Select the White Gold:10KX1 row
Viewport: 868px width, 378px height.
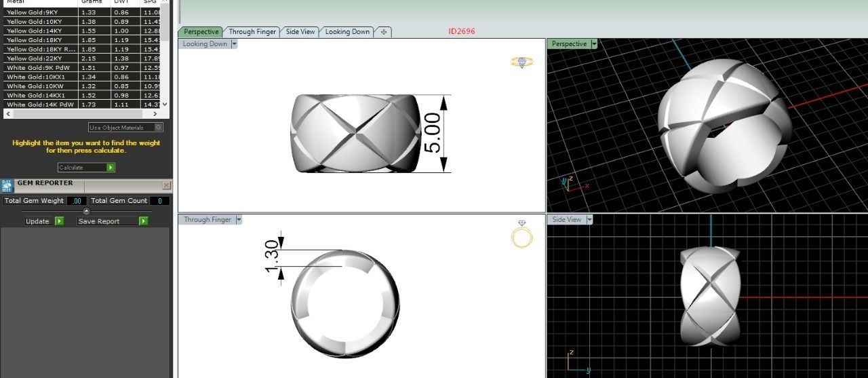pyautogui.click(x=82, y=77)
